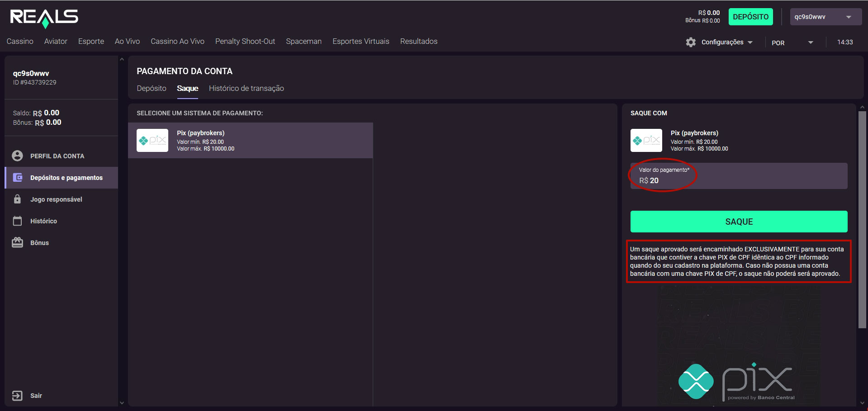Open Histórico de transação tab

pos(247,88)
